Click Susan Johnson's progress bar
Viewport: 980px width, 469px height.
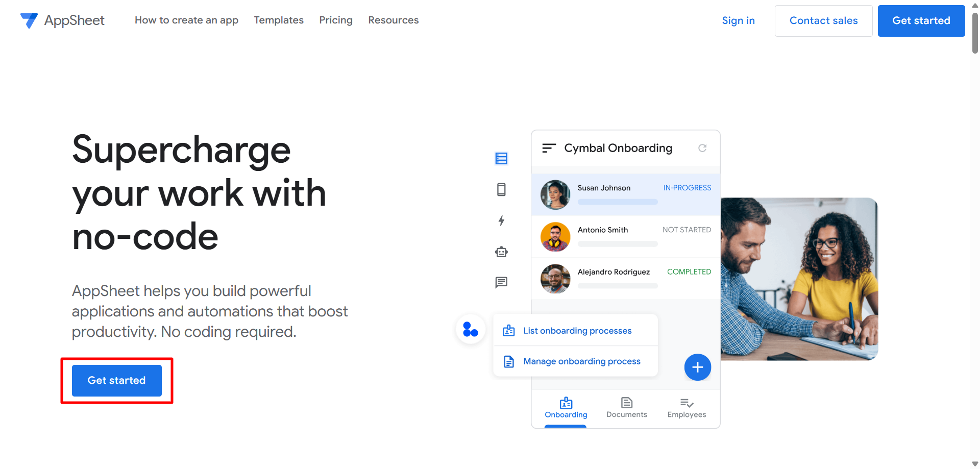618,202
